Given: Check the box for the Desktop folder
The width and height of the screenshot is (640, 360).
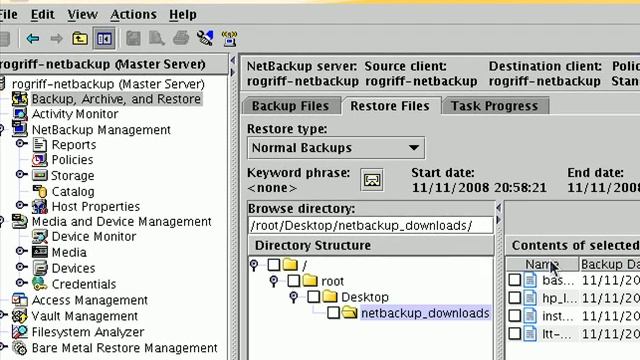Looking at the screenshot, I should (313, 297).
